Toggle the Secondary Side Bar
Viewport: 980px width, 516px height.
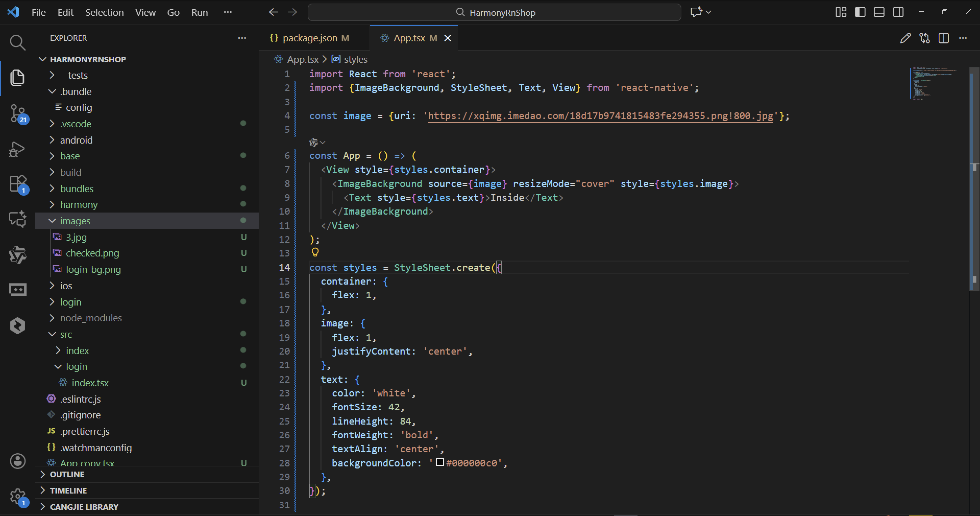coord(898,12)
